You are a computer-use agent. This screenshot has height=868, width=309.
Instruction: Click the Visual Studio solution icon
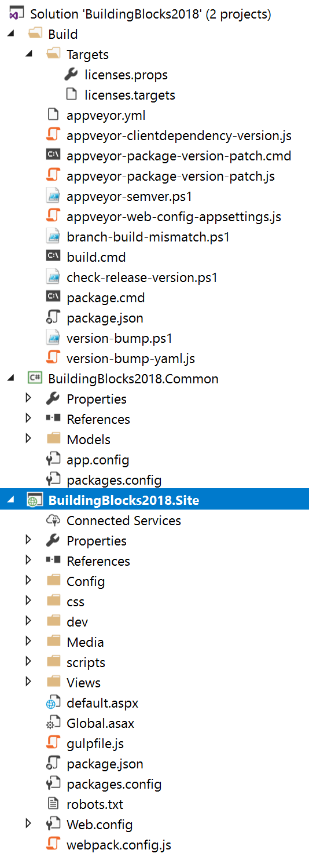coord(16,14)
